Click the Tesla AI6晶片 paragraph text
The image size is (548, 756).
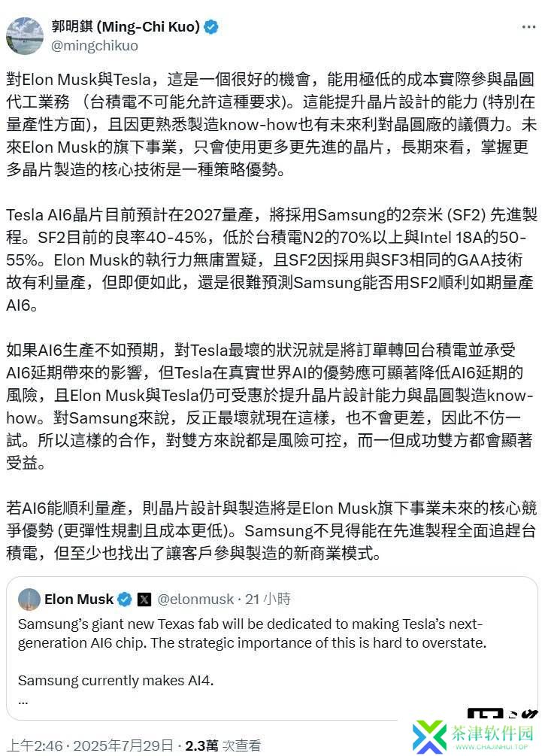click(272, 260)
